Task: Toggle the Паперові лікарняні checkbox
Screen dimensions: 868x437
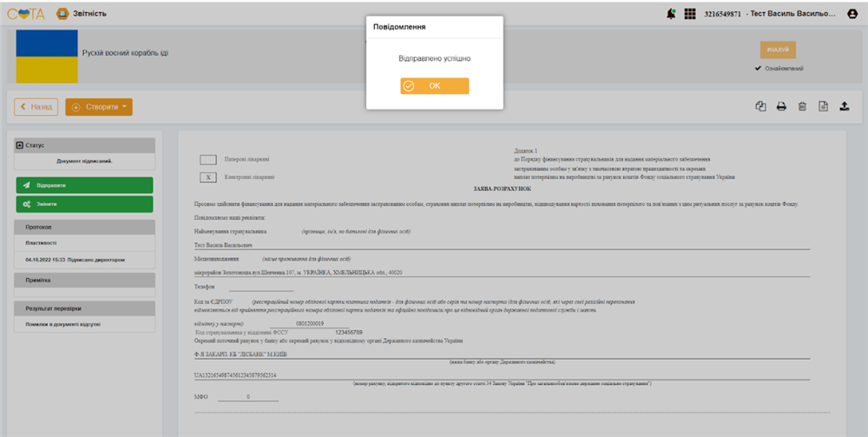Action: pyautogui.click(x=208, y=160)
